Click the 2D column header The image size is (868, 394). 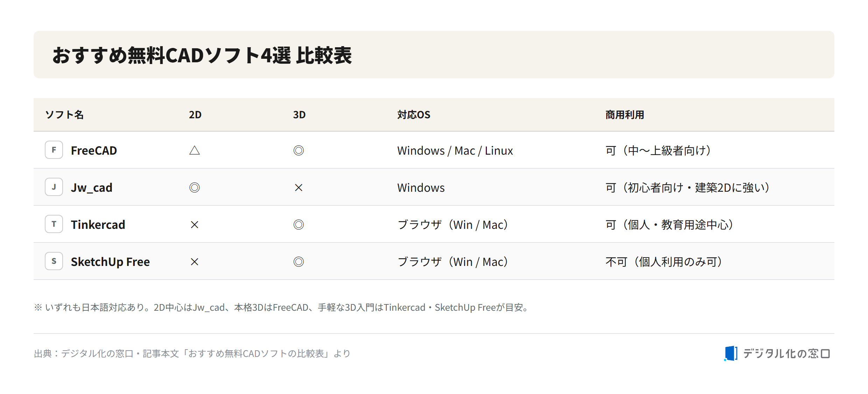coord(195,115)
